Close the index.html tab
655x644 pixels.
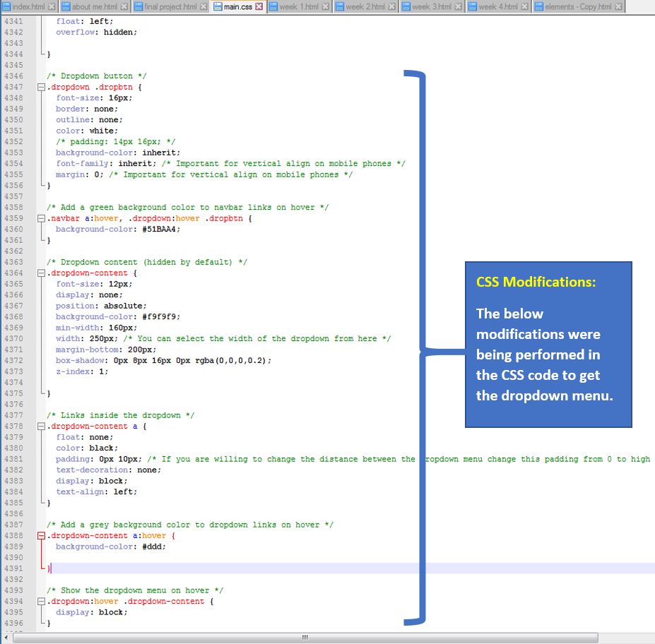point(52,6)
